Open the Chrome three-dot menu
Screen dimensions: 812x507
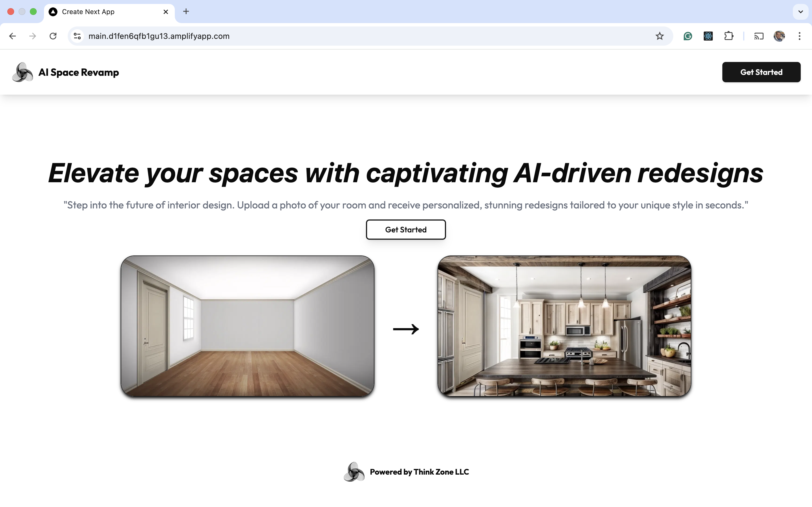click(x=800, y=36)
